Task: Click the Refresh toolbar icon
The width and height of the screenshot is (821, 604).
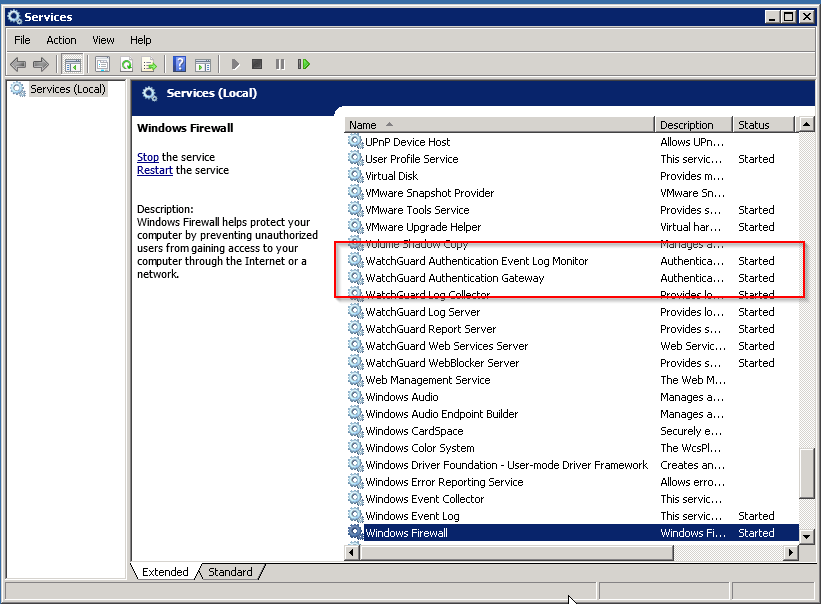Action: pos(126,64)
